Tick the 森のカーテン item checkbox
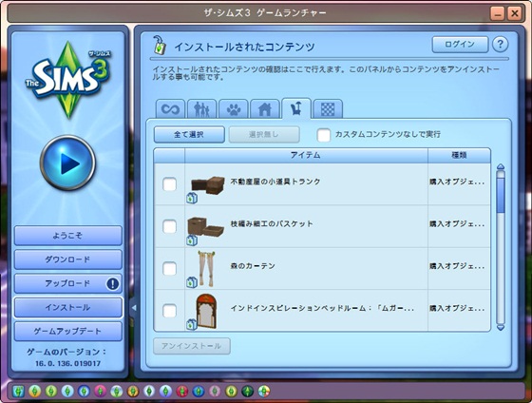Image resolution: width=532 pixels, height=403 pixels. pyautogui.click(x=170, y=269)
